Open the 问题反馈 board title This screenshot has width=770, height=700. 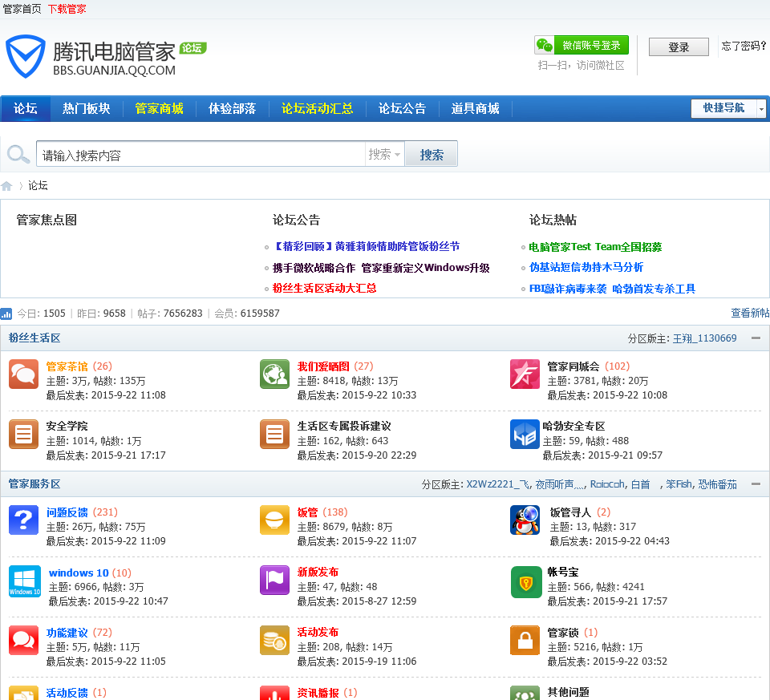point(67,512)
